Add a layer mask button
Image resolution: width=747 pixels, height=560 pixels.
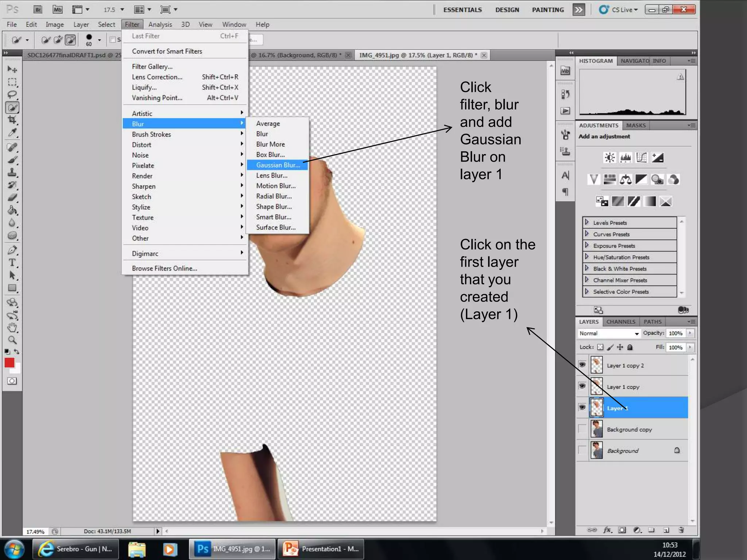[x=622, y=530]
